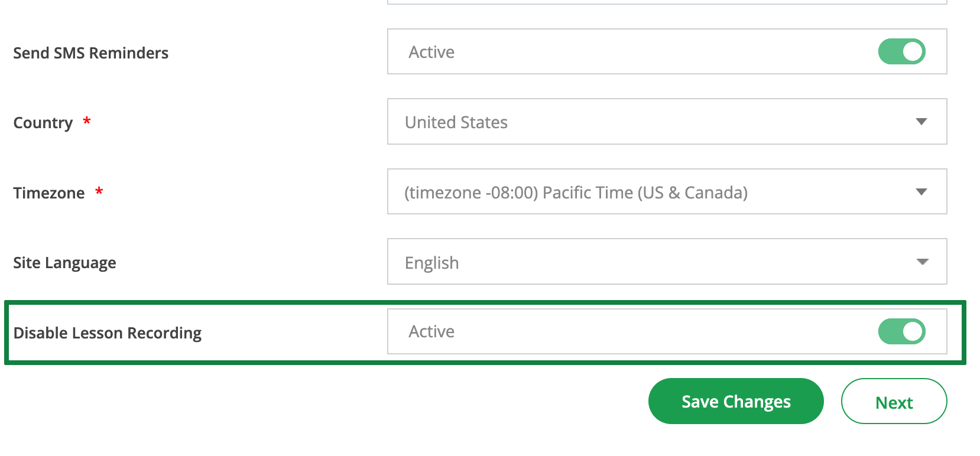The image size is (980, 456).
Task: Click the Country field label
Action: 43,123
